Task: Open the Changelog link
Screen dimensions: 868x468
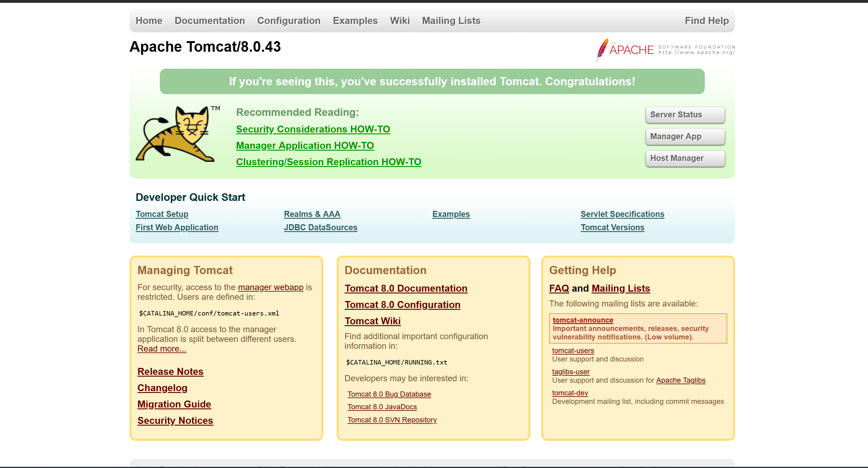Action: point(162,388)
